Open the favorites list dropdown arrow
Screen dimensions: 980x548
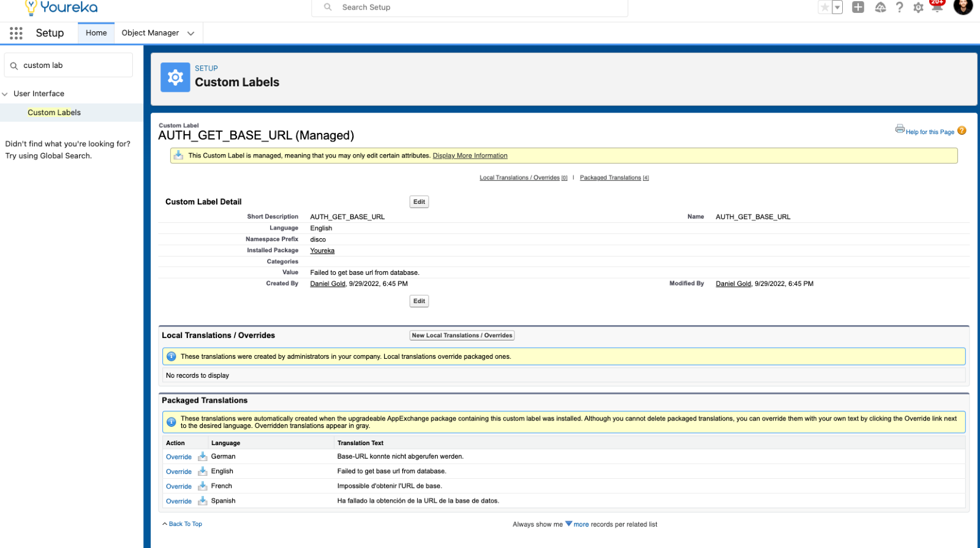pyautogui.click(x=837, y=7)
